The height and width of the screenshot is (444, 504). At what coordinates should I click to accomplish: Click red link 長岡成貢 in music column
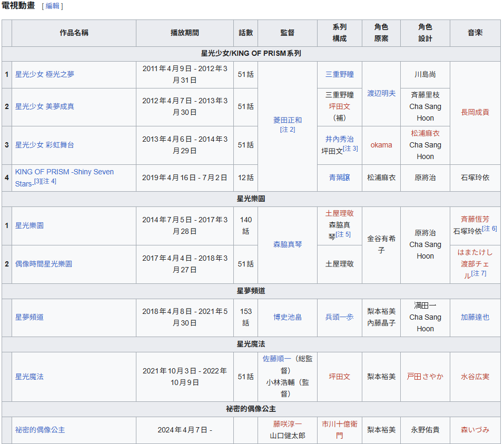point(475,112)
